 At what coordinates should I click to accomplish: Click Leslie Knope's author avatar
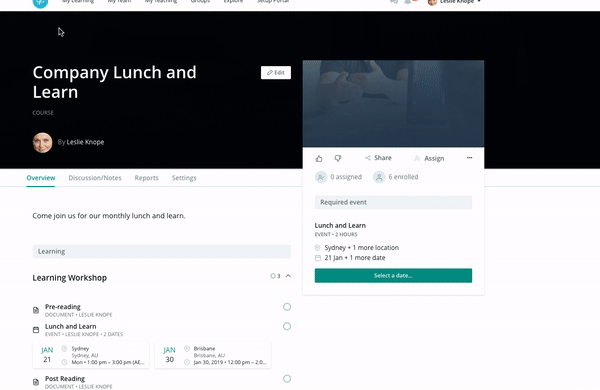(42, 143)
